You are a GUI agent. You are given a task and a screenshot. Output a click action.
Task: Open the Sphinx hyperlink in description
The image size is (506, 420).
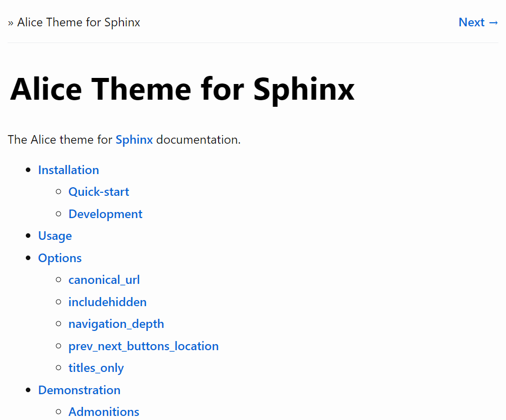coord(134,140)
